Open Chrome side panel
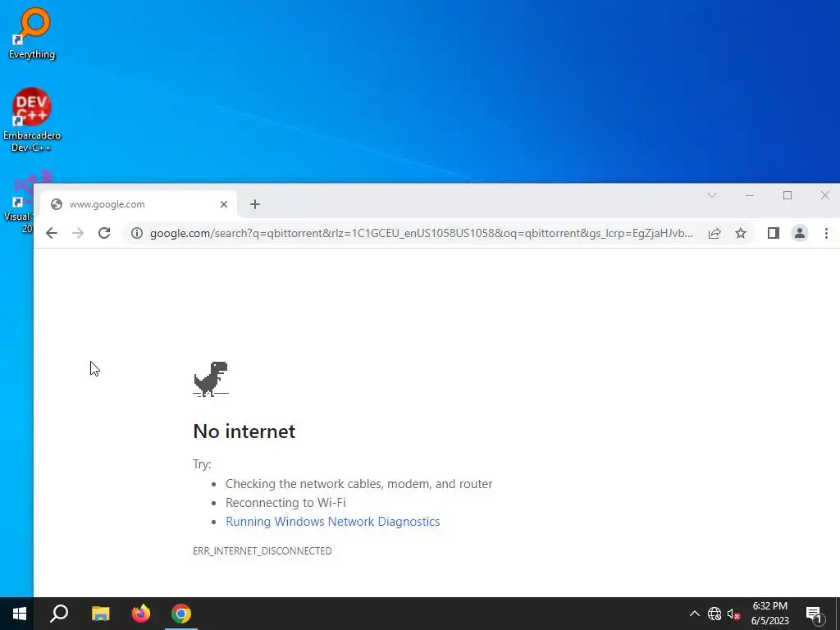Screen dimensions: 840x630 (x=773, y=233)
